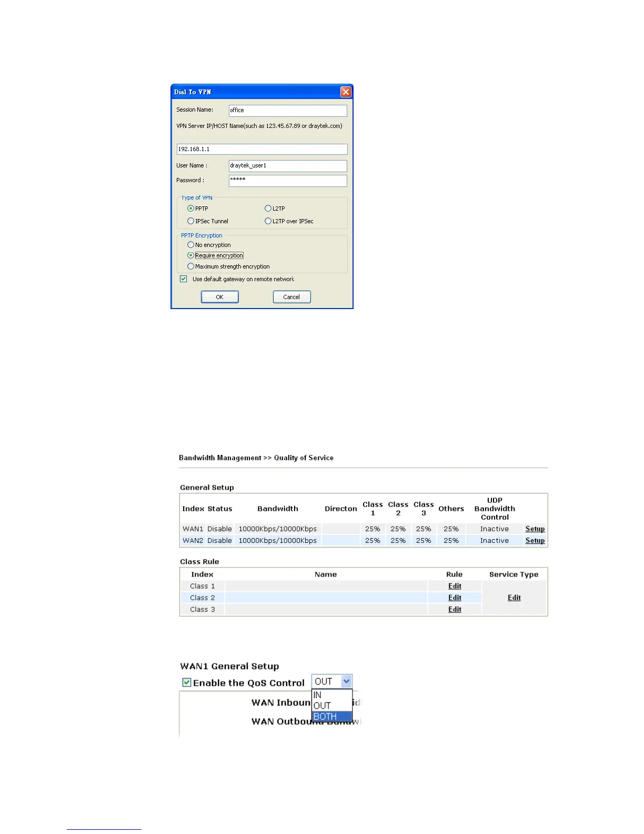The width and height of the screenshot is (644, 834).
Task: Click the Password input field
Action: [x=288, y=181]
